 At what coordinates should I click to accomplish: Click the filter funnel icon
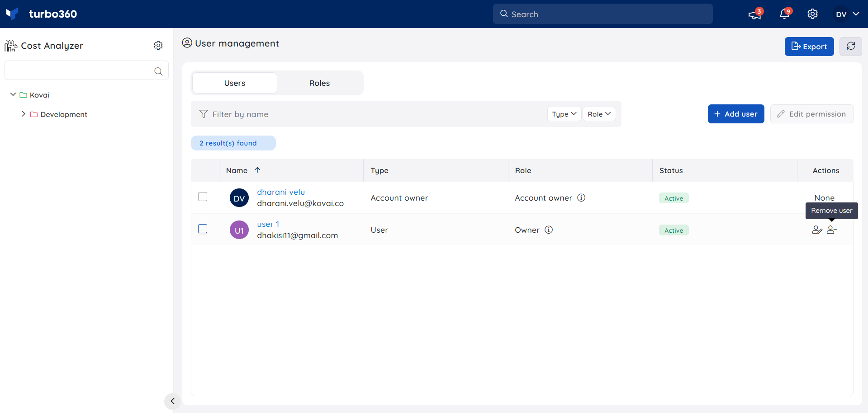[204, 114]
